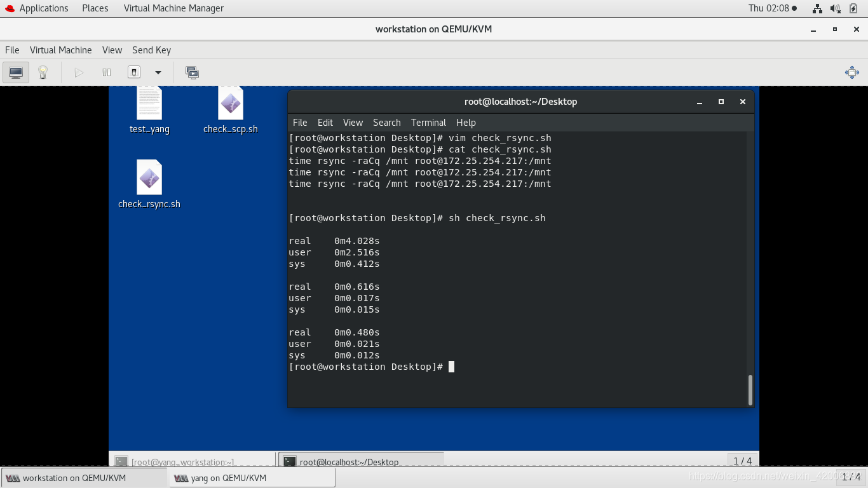Open the Virtual Machine menu

[x=61, y=50]
